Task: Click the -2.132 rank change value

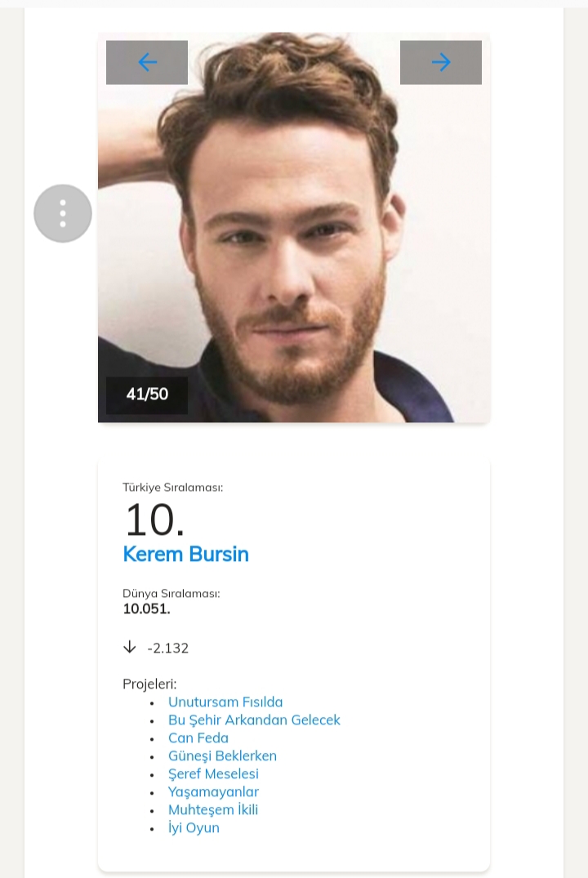Action: click(168, 648)
